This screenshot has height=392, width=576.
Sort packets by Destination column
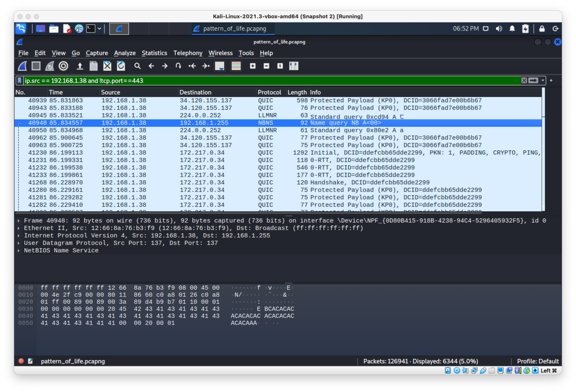pos(217,92)
